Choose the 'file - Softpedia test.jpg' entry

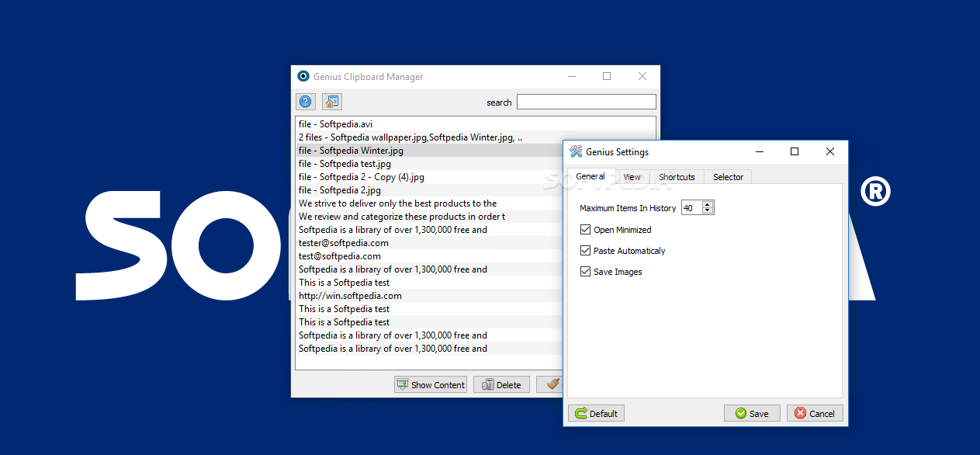430,164
